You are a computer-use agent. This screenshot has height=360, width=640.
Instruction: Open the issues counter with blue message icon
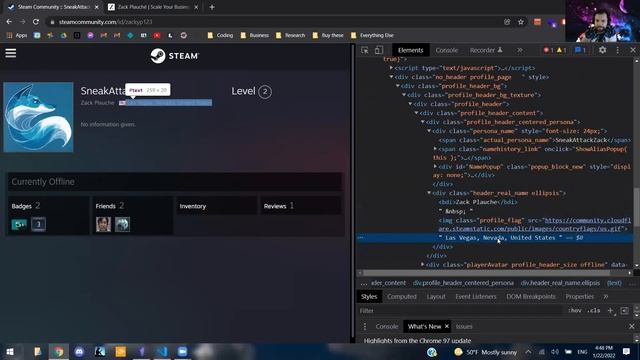(x=580, y=50)
